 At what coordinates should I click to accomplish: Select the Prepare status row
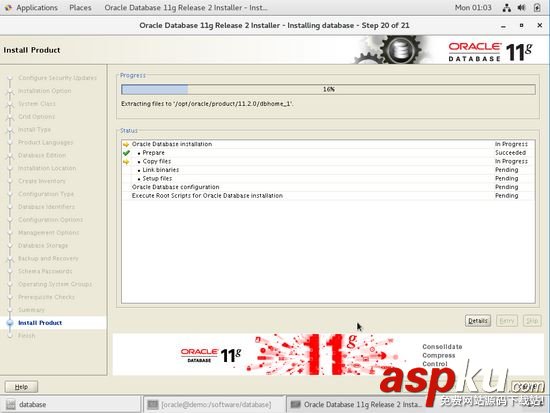328,153
